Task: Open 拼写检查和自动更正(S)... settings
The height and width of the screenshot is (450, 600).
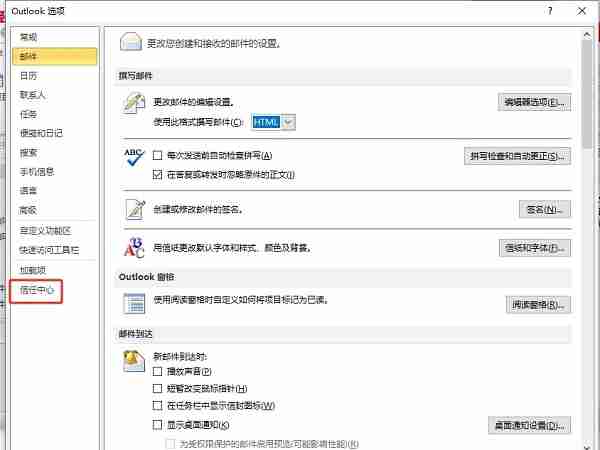Action: click(517, 156)
